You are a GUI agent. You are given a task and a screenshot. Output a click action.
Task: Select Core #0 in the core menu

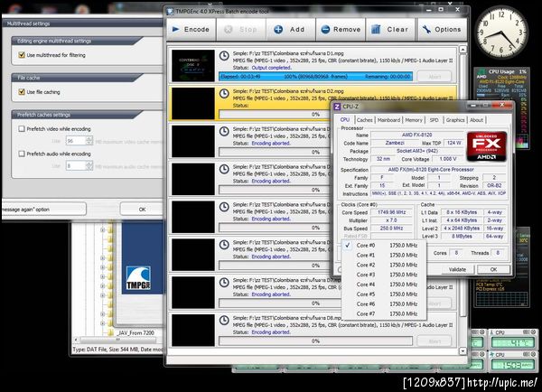point(384,245)
